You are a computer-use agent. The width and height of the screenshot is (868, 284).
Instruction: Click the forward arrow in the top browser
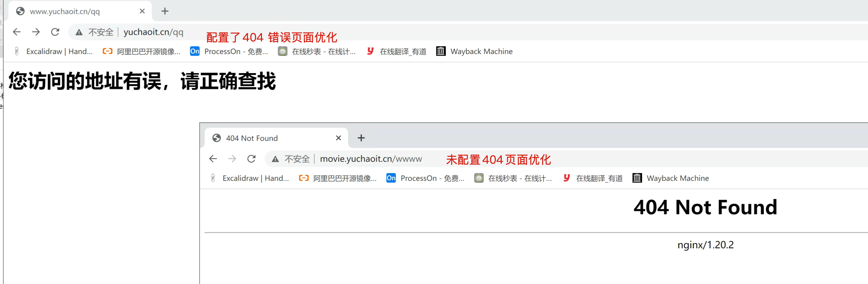[36, 32]
